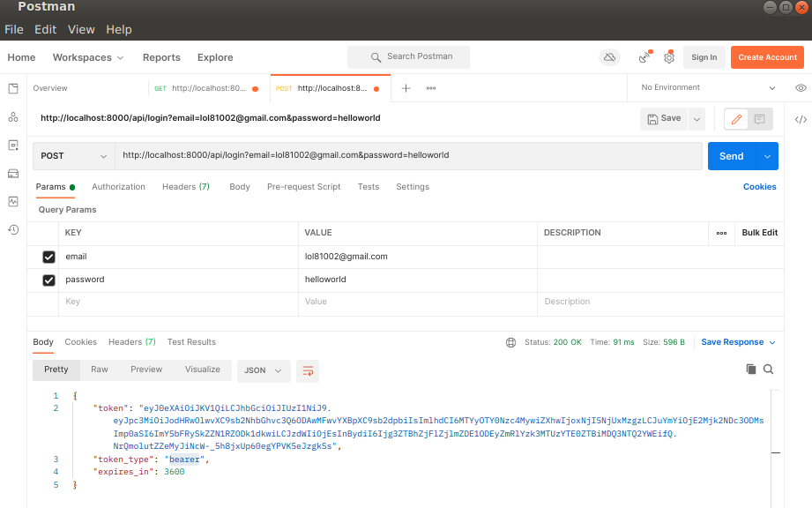
Task: Start capturing requests via the satellite icon
Action: [643, 56]
